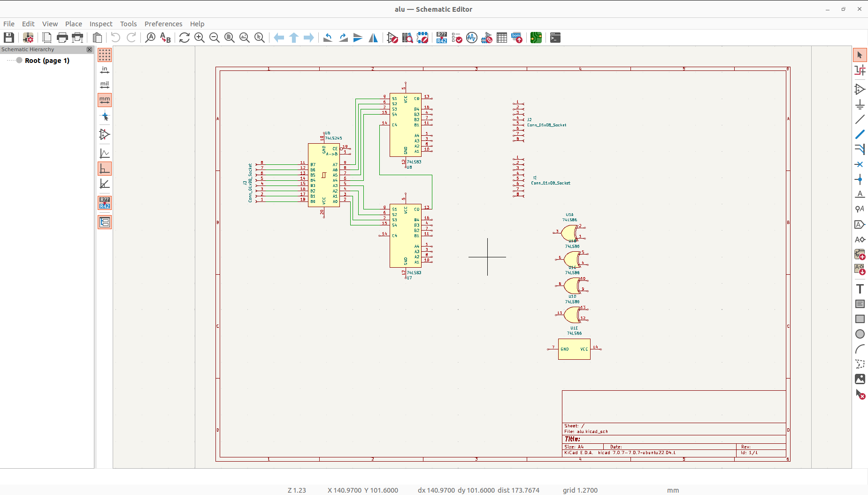Navigate back in hierarchy with left arrow
868x495 pixels.
(279, 38)
